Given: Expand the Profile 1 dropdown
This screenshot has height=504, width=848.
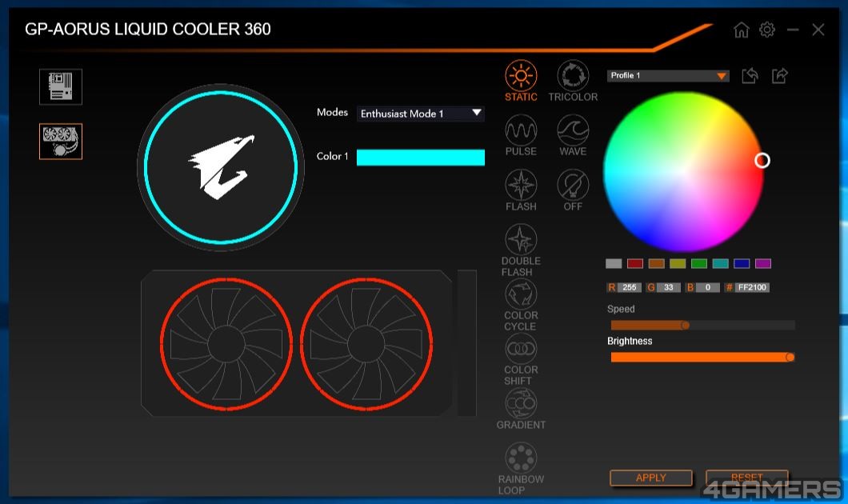Looking at the screenshot, I should coord(668,76).
